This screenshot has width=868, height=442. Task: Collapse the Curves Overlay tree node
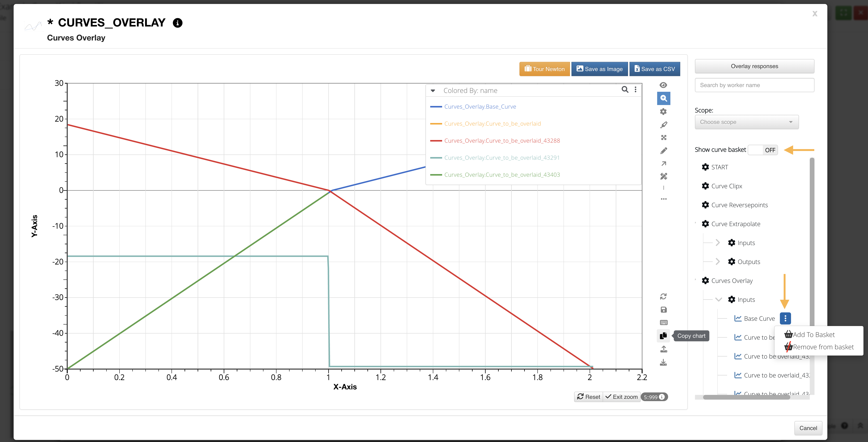[696, 280]
